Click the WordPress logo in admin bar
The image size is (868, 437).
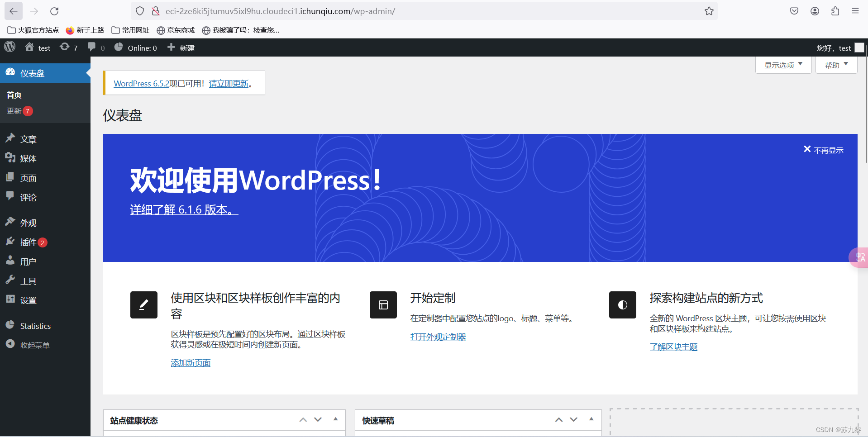(x=10, y=47)
